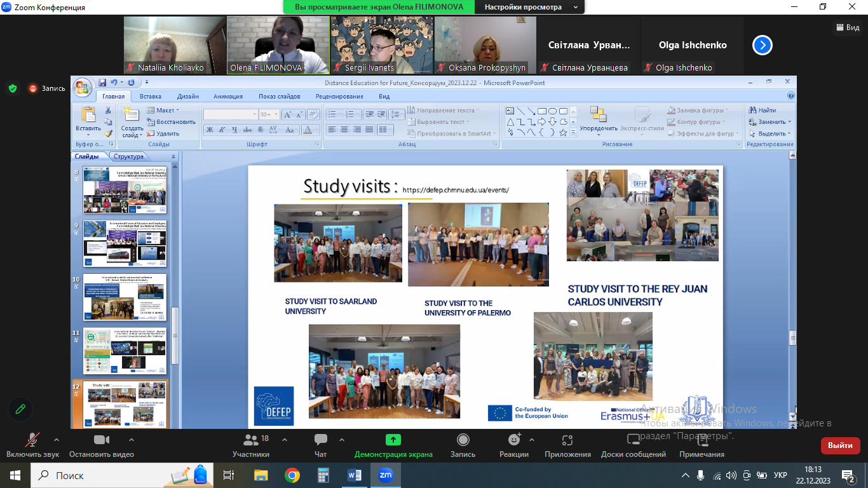868x488 pixels.
Task: Open the Рецензирование ribbon tab
Action: click(339, 96)
